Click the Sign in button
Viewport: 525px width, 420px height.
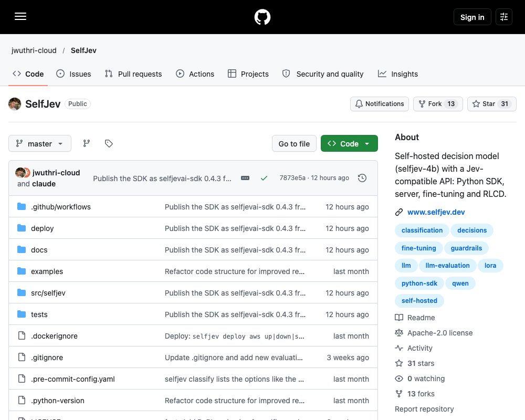pos(472,17)
